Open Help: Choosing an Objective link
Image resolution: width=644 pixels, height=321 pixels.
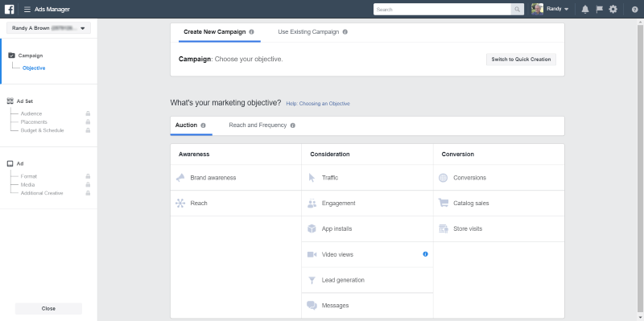(x=318, y=104)
